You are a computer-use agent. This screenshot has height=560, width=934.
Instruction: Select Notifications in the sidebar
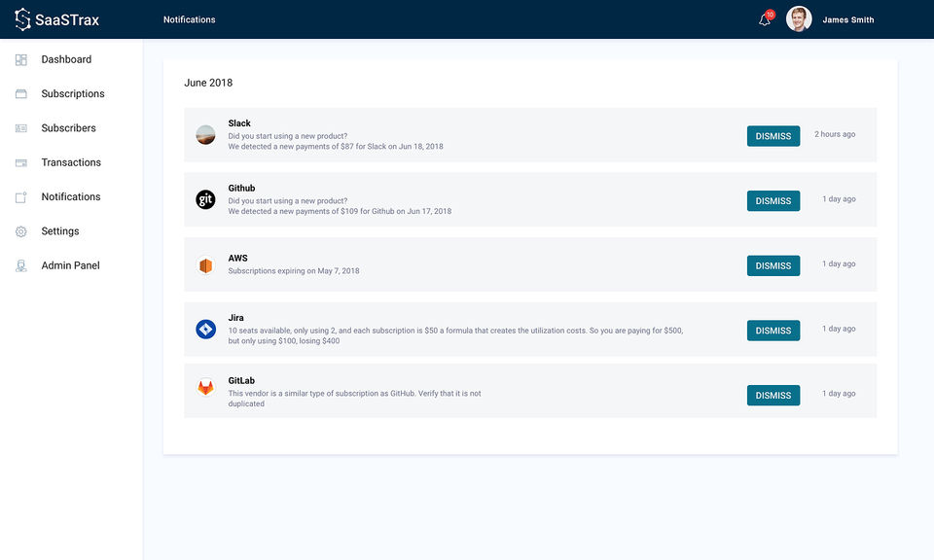click(x=71, y=197)
